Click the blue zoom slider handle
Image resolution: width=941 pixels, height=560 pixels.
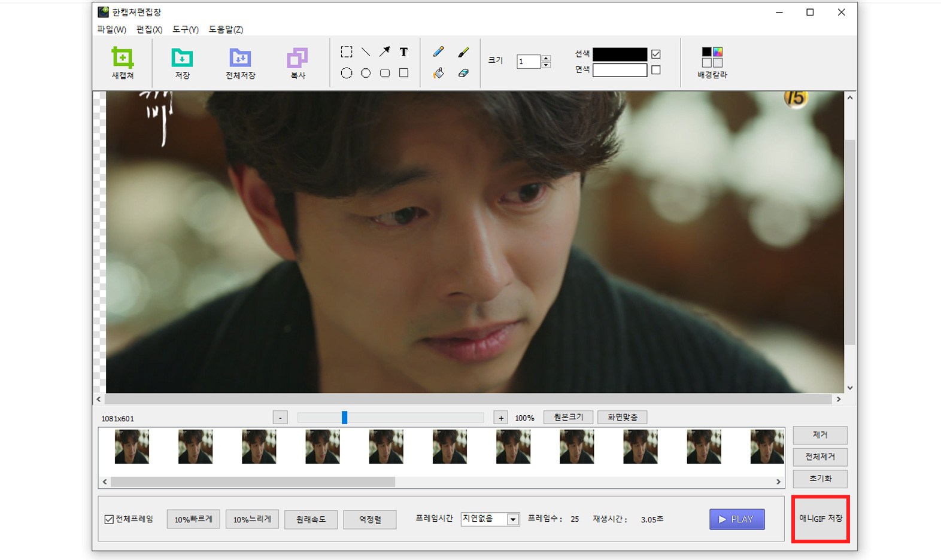click(x=344, y=418)
